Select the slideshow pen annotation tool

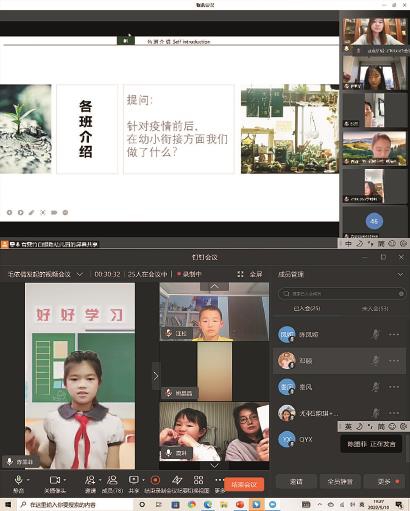tap(31, 212)
